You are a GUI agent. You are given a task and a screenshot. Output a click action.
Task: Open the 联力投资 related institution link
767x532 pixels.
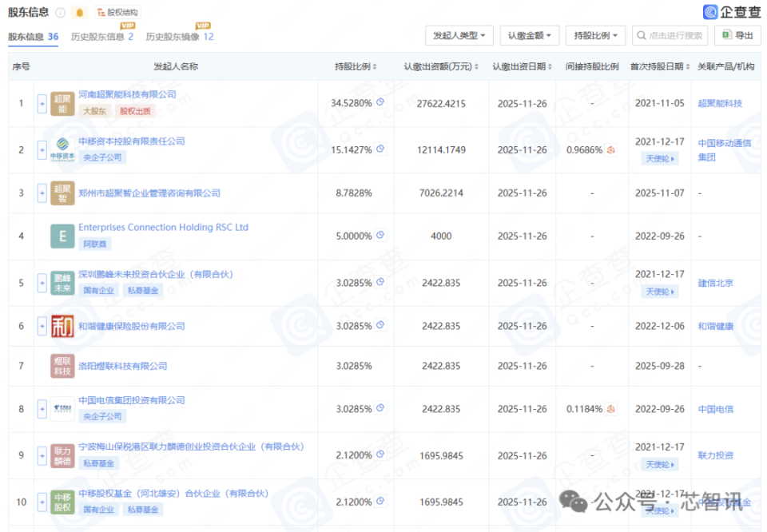pyautogui.click(x=716, y=456)
